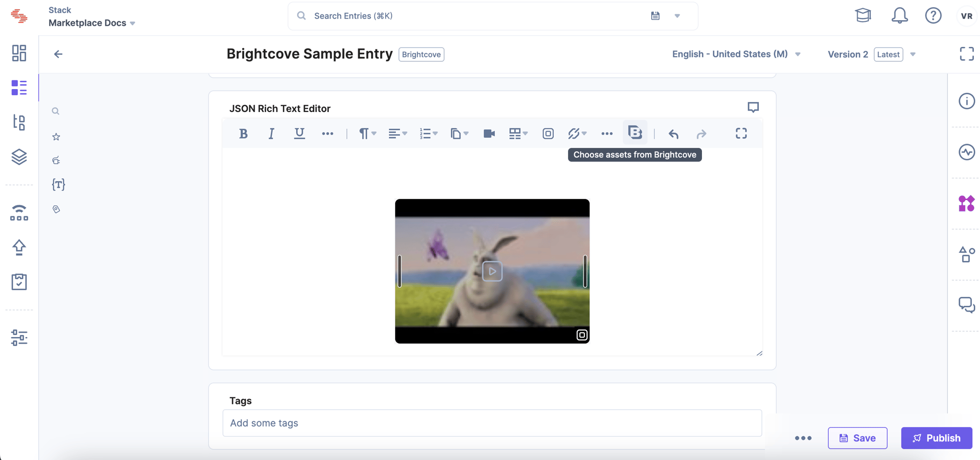980x460 pixels.
Task: Click the tag icon in secondary panel
Action: 56,209
